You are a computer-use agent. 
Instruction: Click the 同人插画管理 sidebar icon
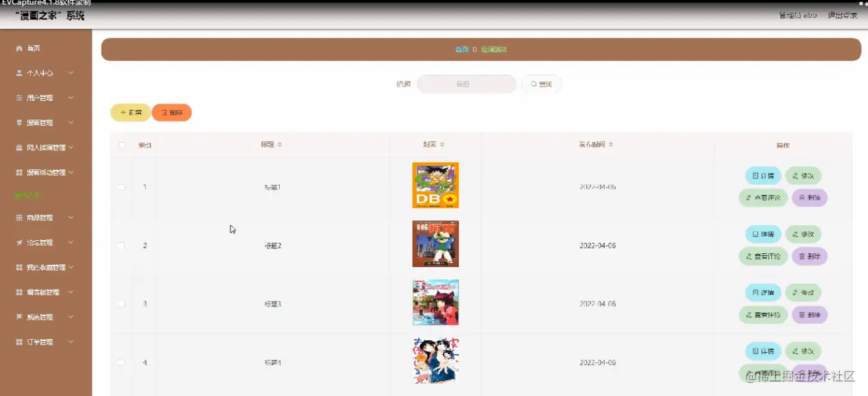[19, 148]
